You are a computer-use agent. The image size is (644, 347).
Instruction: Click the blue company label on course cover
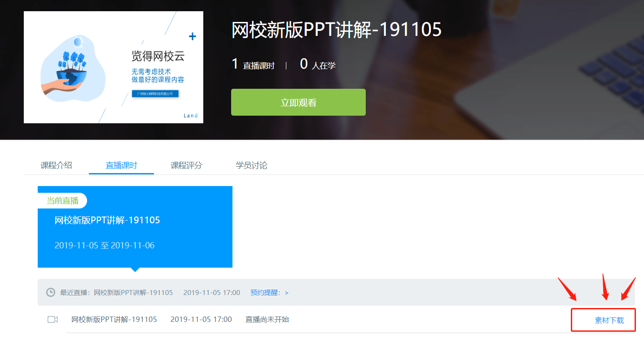click(x=155, y=94)
